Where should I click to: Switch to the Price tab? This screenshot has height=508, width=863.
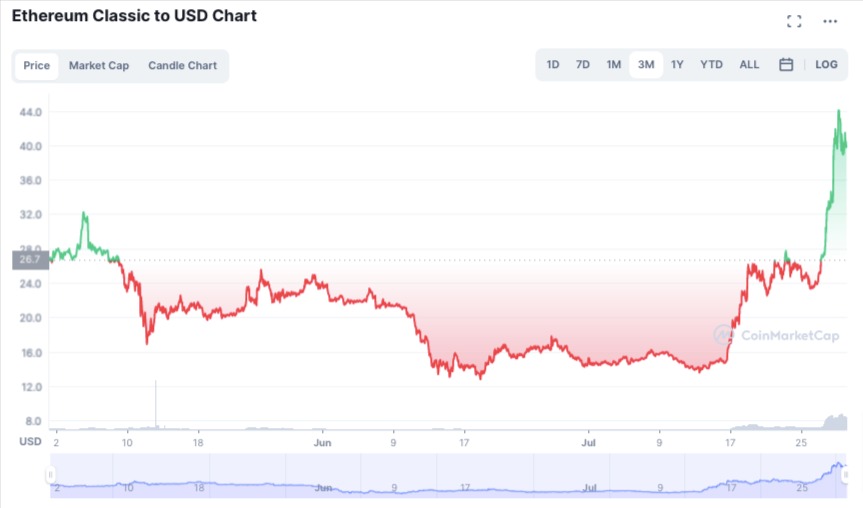pyautogui.click(x=37, y=66)
